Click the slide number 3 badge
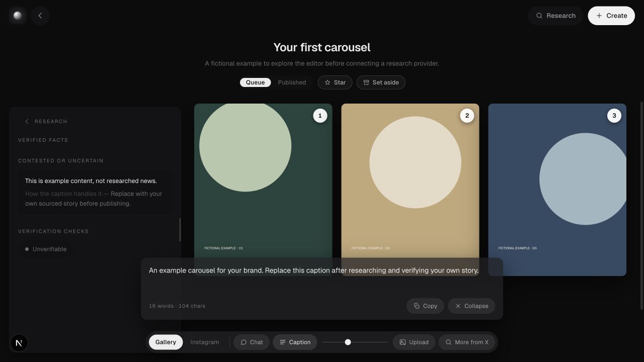The width and height of the screenshot is (644, 362). [614, 116]
